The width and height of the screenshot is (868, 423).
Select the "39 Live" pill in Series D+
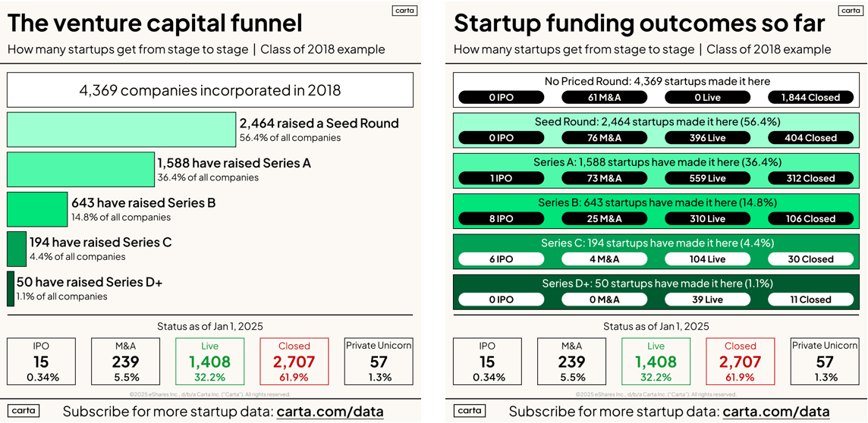click(x=707, y=299)
